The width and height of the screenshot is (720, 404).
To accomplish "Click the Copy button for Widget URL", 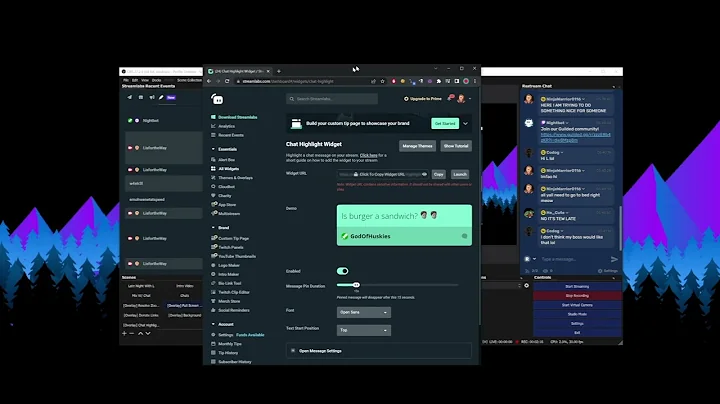I will [x=439, y=174].
